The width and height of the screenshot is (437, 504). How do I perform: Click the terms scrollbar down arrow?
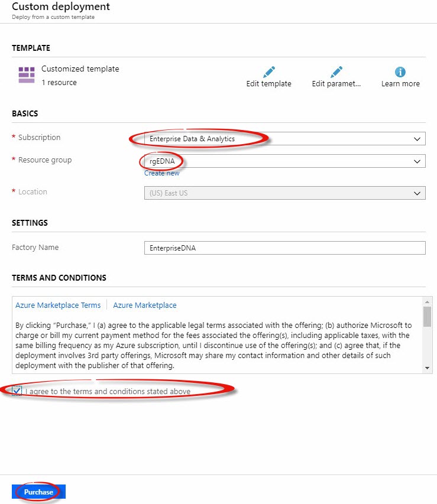427,368
